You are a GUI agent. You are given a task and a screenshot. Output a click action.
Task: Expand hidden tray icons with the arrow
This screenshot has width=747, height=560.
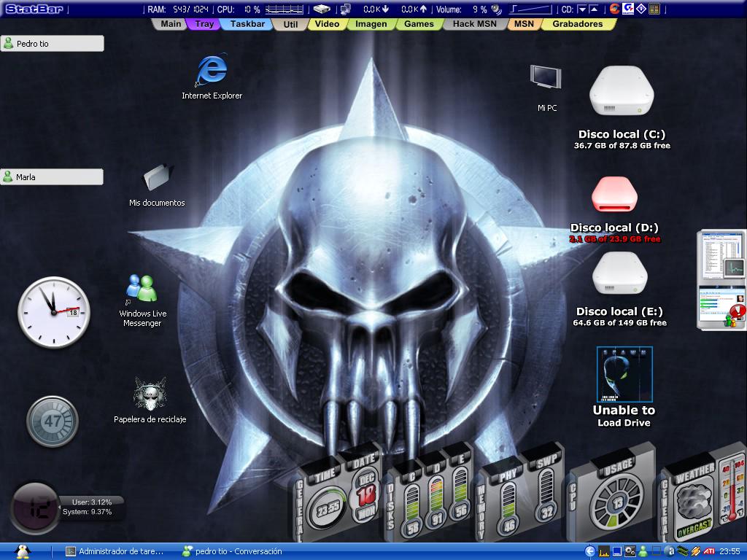coord(589,551)
